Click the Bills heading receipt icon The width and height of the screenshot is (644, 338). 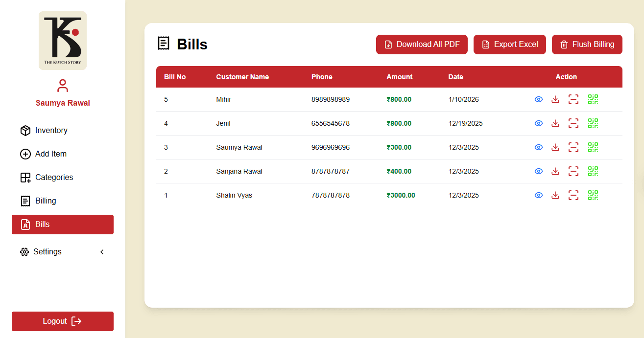[x=164, y=44]
